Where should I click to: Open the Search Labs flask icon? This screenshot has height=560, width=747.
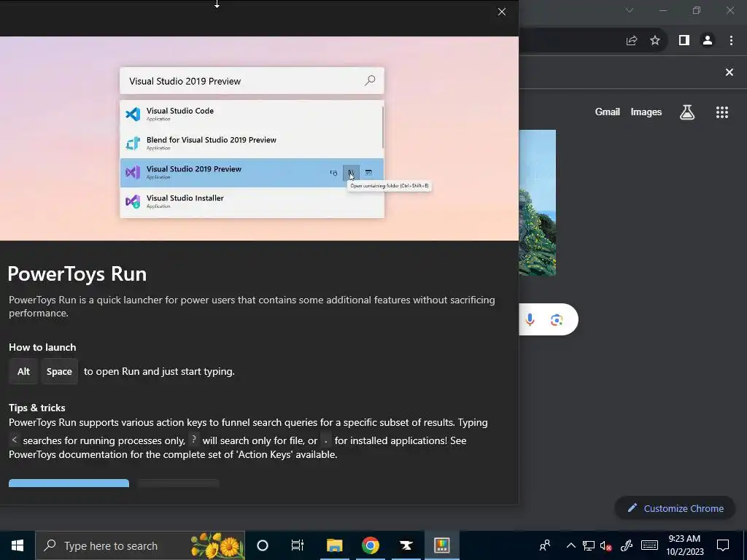[687, 112]
